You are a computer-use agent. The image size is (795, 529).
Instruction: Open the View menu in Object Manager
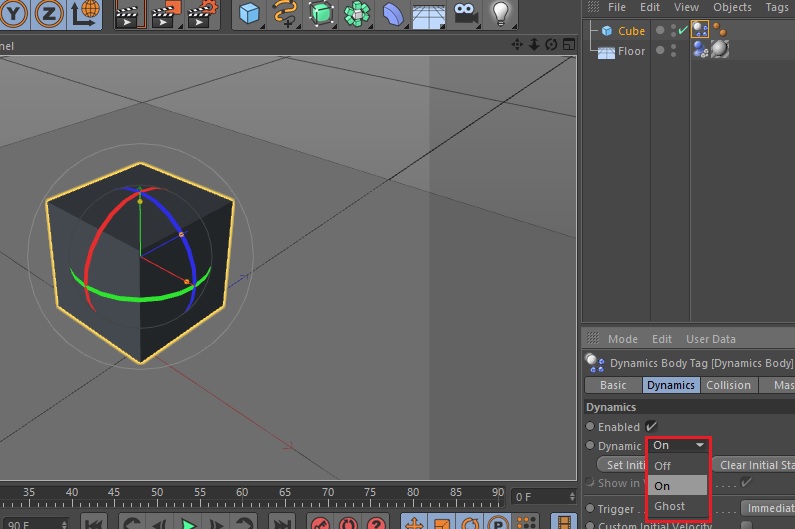[x=686, y=7]
